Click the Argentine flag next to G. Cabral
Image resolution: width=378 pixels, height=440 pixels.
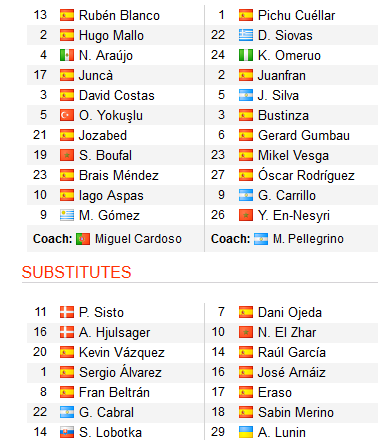click(67, 412)
